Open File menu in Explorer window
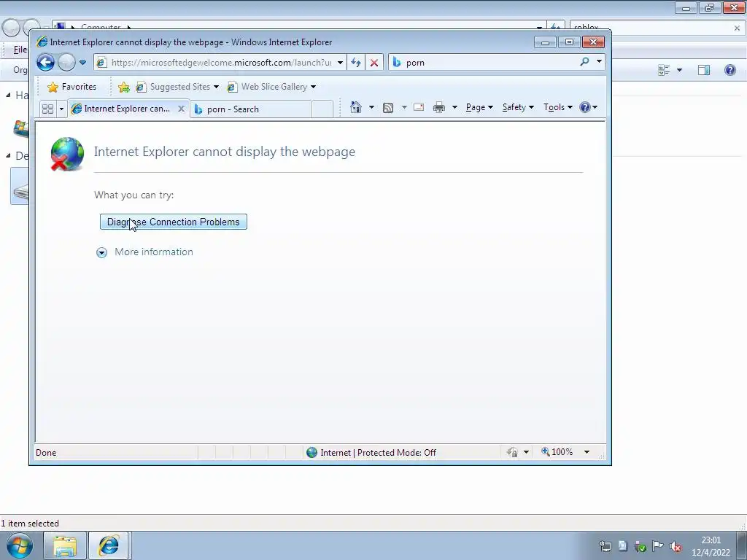This screenshot has height=560, width=747. click(x=20, y=50)
